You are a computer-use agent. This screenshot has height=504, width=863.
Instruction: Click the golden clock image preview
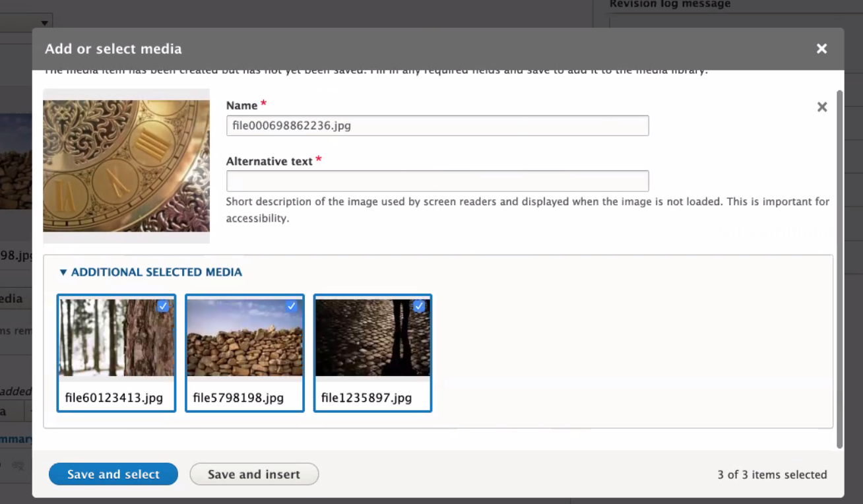[x=126, y=165]
